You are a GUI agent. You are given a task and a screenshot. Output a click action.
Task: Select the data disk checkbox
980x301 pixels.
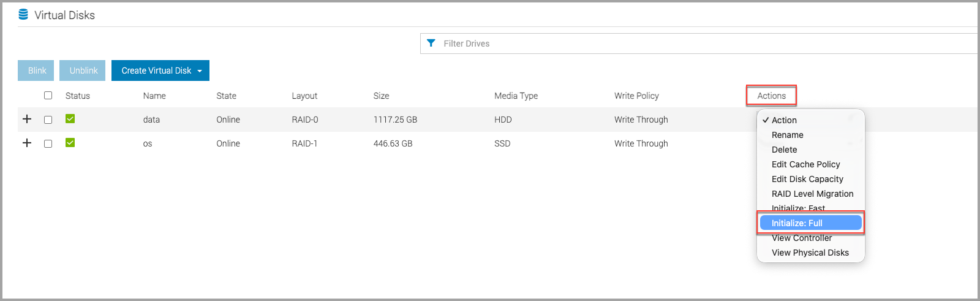coord(48,120)
